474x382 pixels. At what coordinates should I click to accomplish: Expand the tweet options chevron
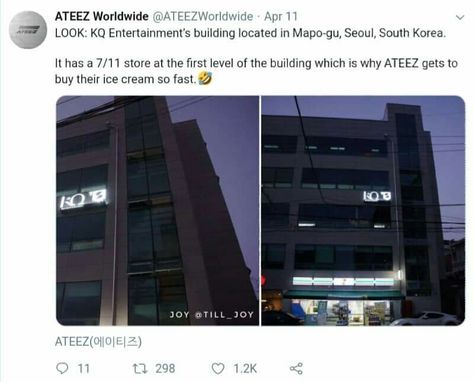coord(460,17)
